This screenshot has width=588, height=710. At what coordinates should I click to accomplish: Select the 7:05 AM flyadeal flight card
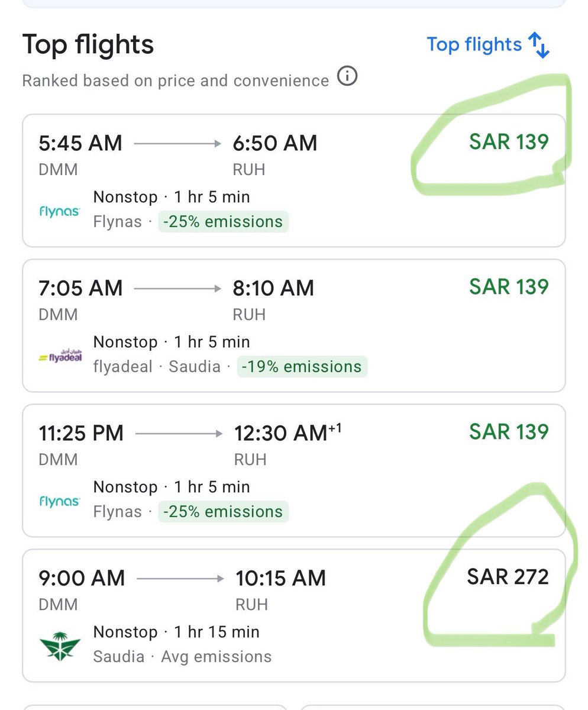pyautogui.click(x=294, y=325)
